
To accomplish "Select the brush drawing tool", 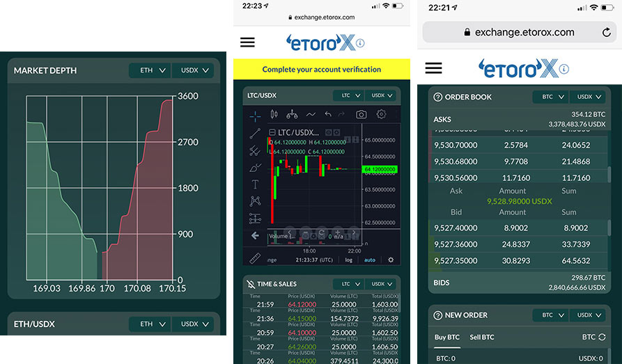I will [255, 168].
